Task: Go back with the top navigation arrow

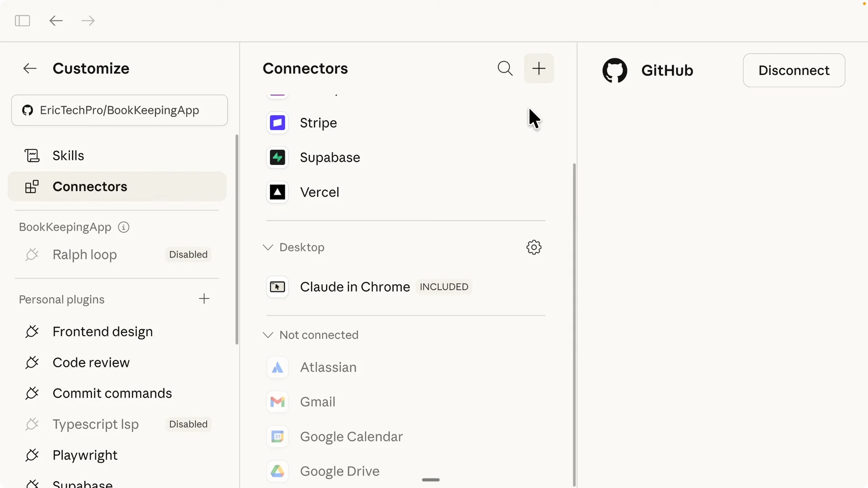Action: tap(56, 21)
